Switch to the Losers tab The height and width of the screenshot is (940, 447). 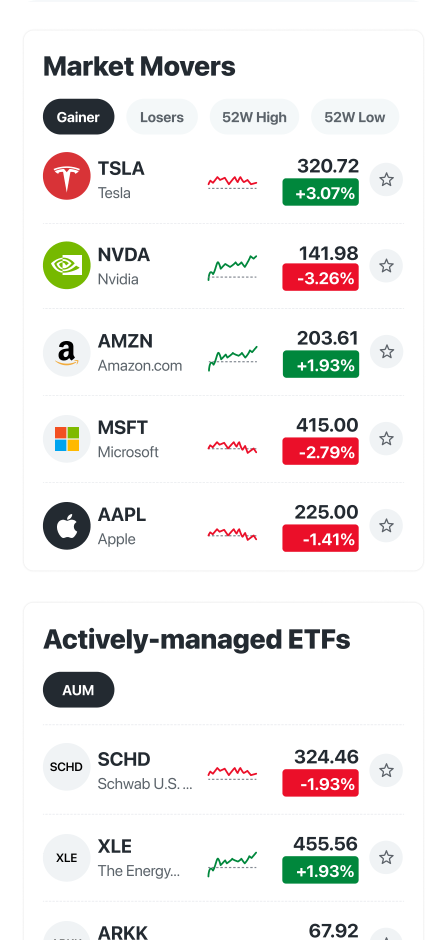162,117
